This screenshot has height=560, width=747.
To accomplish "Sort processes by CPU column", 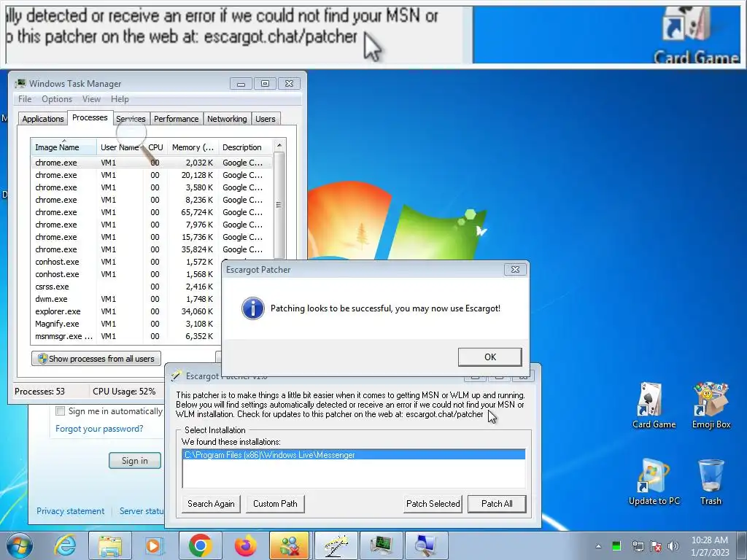I will (x=155, y=147).
